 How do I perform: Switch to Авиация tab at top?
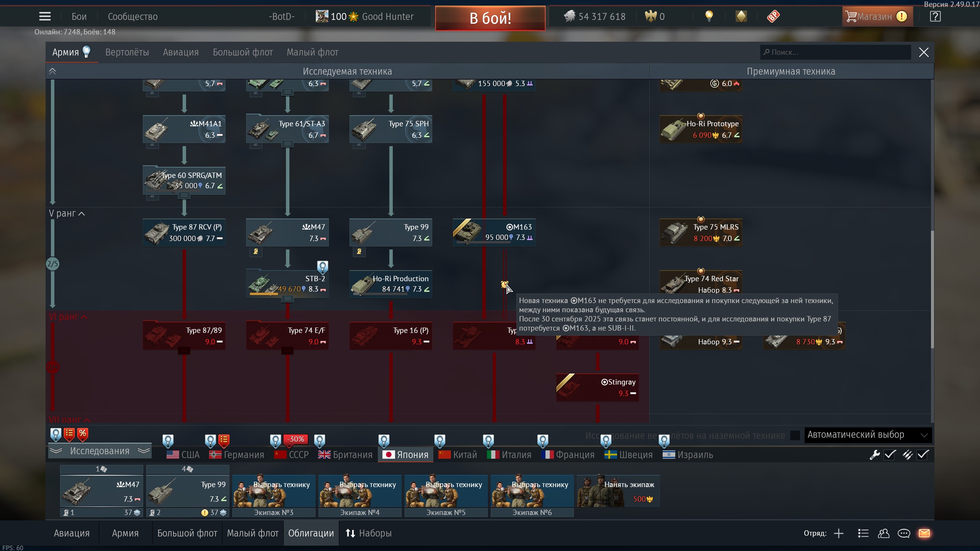click(x=181, y=52)
